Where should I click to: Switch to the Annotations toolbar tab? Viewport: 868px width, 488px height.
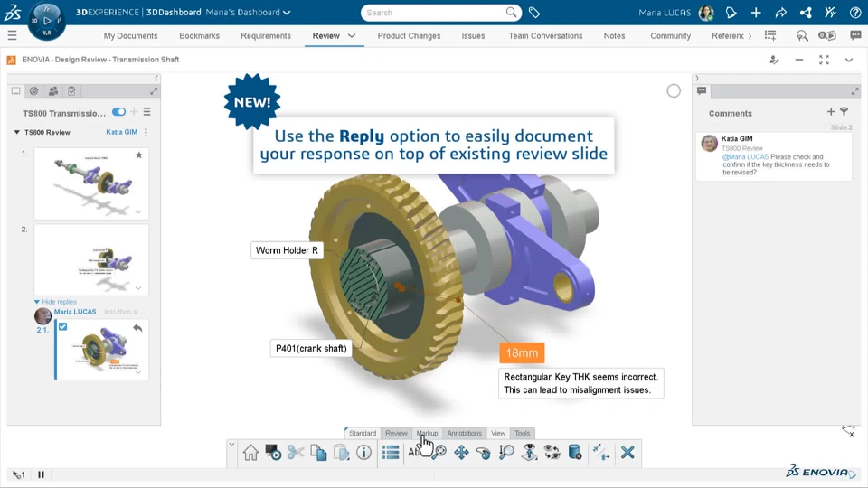pyautogui.click(x=465, y=433)
